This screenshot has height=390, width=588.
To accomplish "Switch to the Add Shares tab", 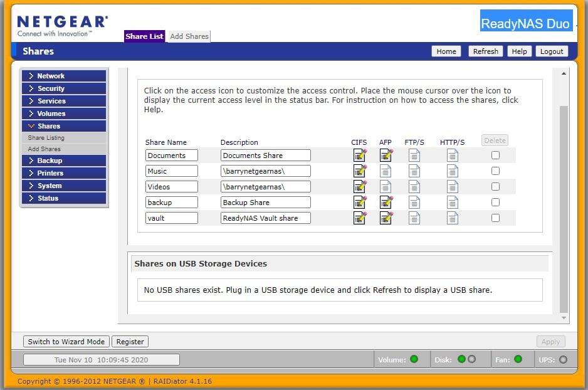I will [x=189, y=36].
